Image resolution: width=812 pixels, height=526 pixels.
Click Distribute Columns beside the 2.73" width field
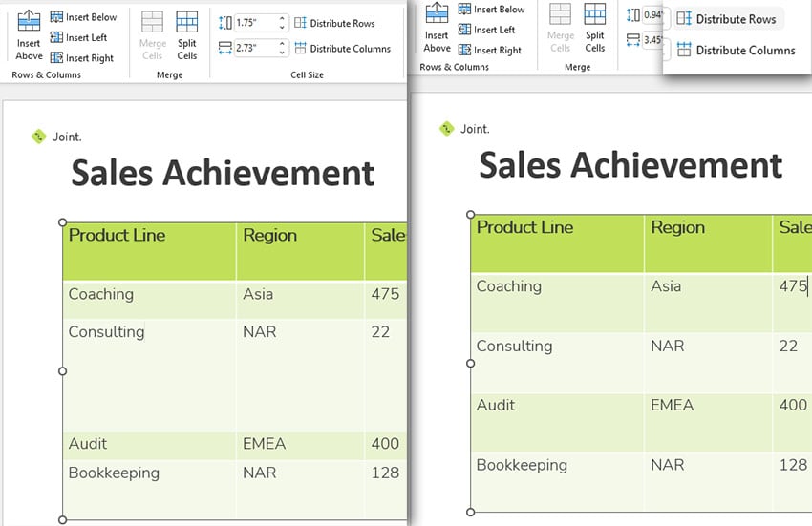(342, 49)
